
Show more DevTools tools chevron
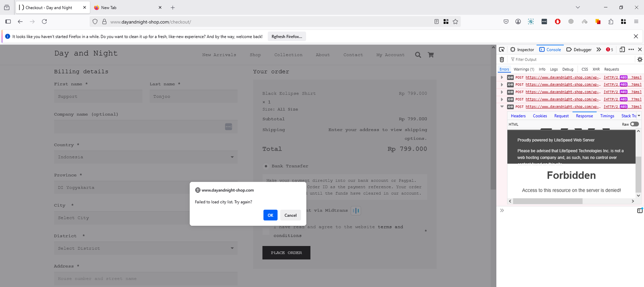pyautogui.click(x=599, y=49)
